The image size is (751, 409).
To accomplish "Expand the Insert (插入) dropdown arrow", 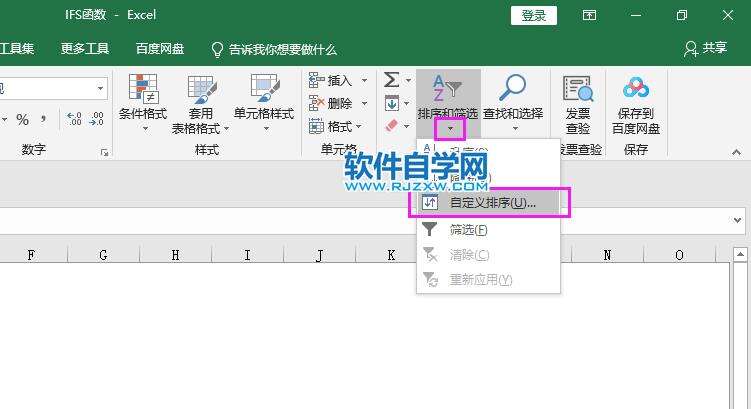I will 364,80.
